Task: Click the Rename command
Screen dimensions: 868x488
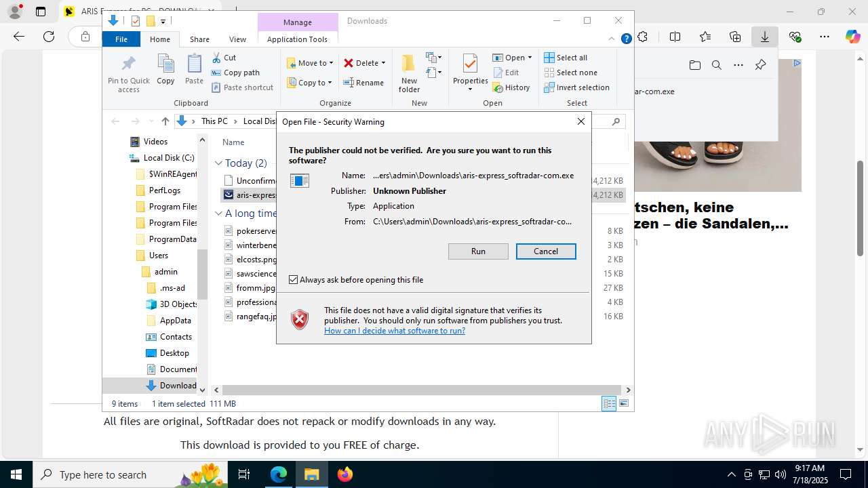Action: coord(363,83)
